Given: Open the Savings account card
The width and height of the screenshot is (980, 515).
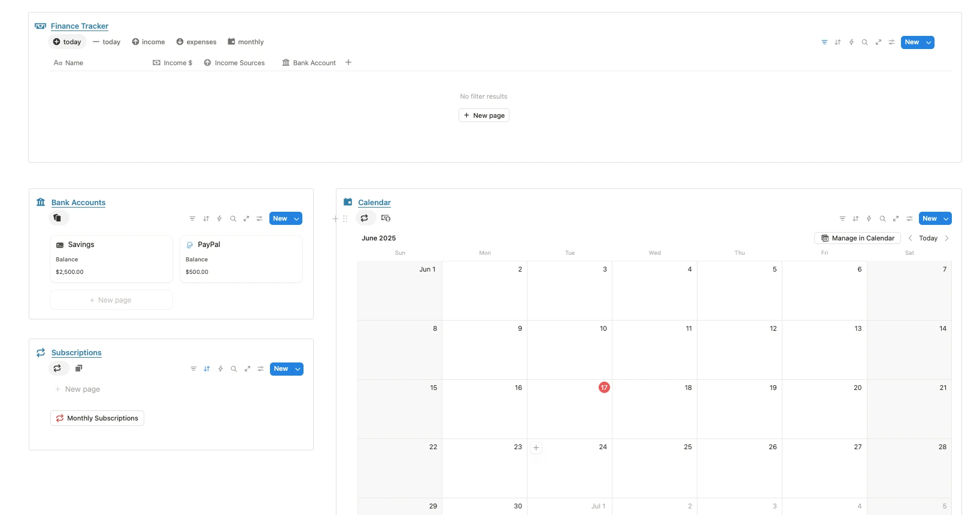Looking at the screenshot, I should [x=111, y=258].
